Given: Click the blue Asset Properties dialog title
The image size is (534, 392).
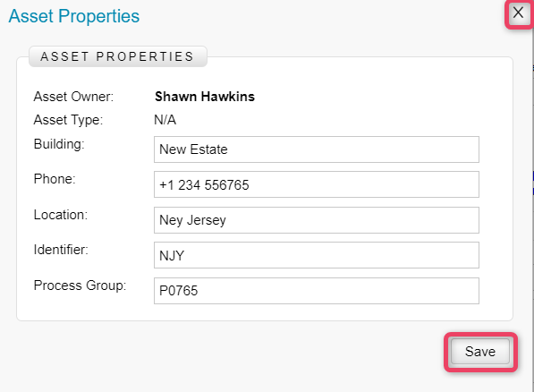Looking at the screenshot, I should pos(74,16).
